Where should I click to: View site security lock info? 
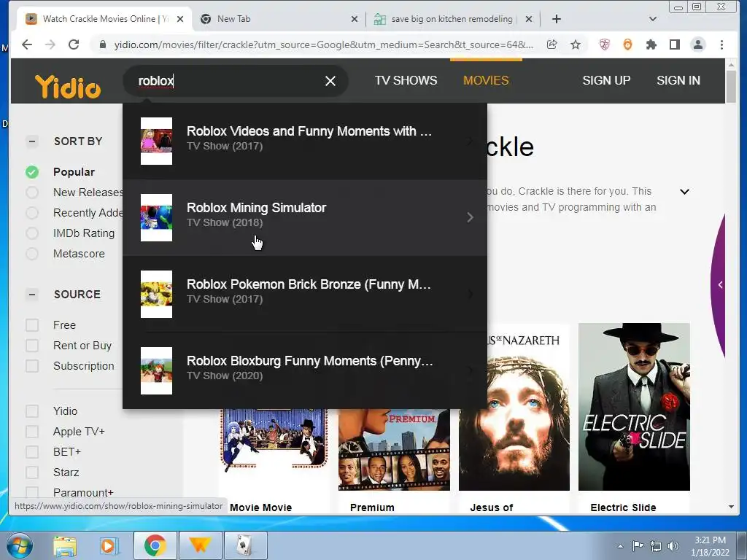click(102, 44)
